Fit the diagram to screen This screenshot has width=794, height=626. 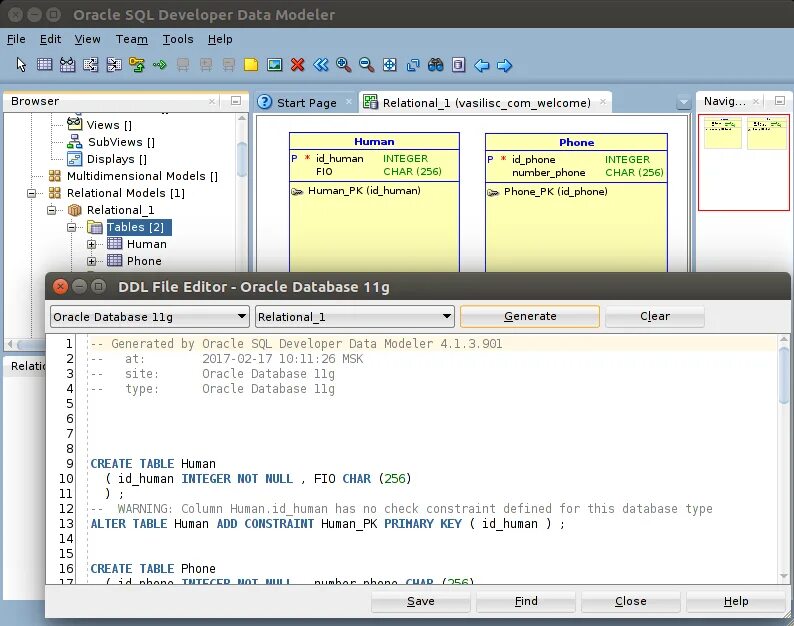coord(389,65)
